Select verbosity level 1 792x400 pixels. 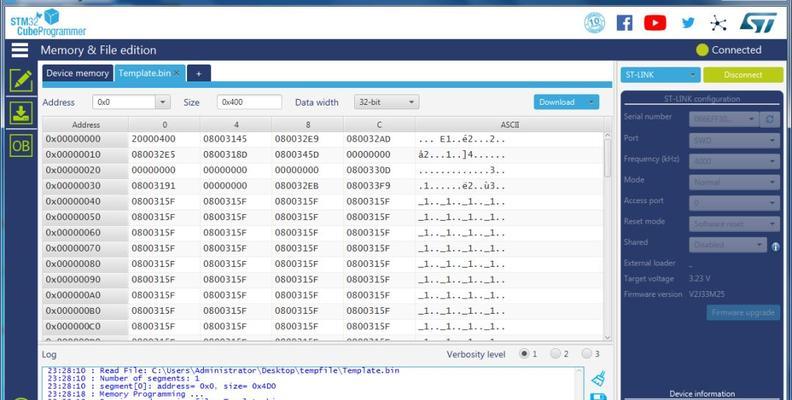click(525, 354)
